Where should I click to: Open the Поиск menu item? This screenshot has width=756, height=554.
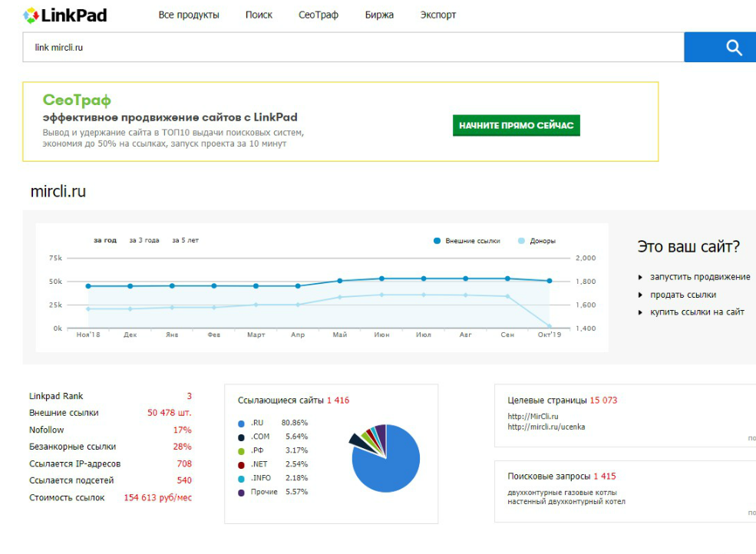click(x=259, y=15)
